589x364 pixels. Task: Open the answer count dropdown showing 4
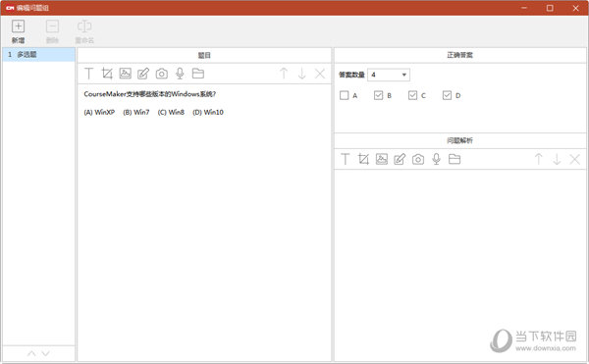pos(389,75)
